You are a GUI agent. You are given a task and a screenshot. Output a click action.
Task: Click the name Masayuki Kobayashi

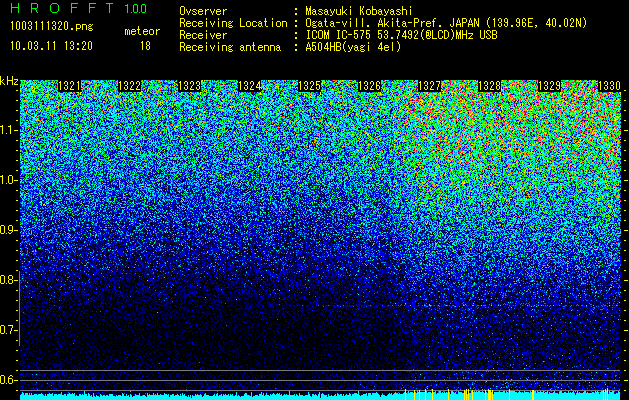(359, 11)
